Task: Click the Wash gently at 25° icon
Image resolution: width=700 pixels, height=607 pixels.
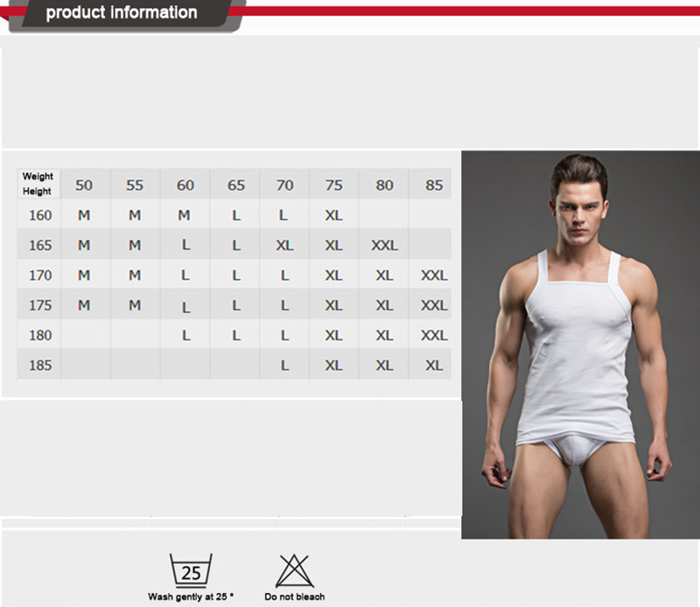Action: pyautogui.click(x=191, y=570)
